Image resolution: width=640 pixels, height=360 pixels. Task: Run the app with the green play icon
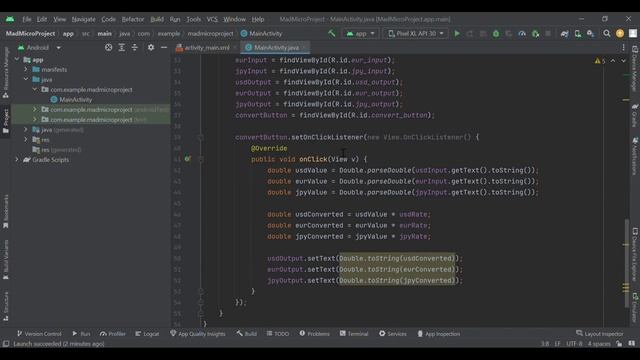tap(457, 33)
